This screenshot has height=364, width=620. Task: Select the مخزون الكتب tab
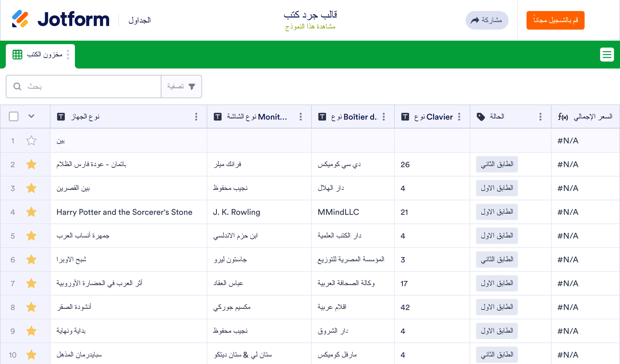pos(44,55)
